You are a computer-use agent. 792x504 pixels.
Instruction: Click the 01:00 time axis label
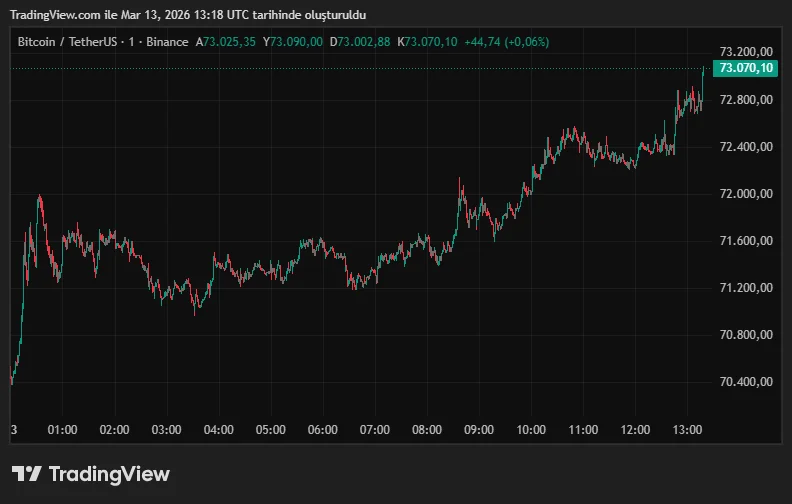point(63,430)
